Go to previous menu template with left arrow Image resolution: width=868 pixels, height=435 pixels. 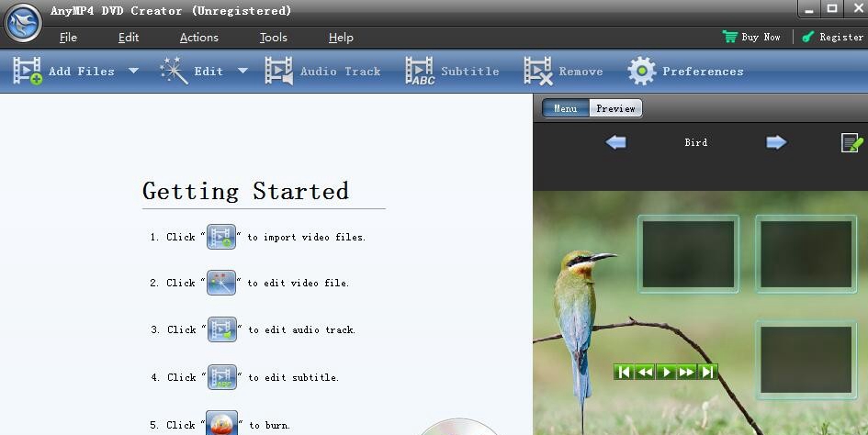tap(615, 142)
